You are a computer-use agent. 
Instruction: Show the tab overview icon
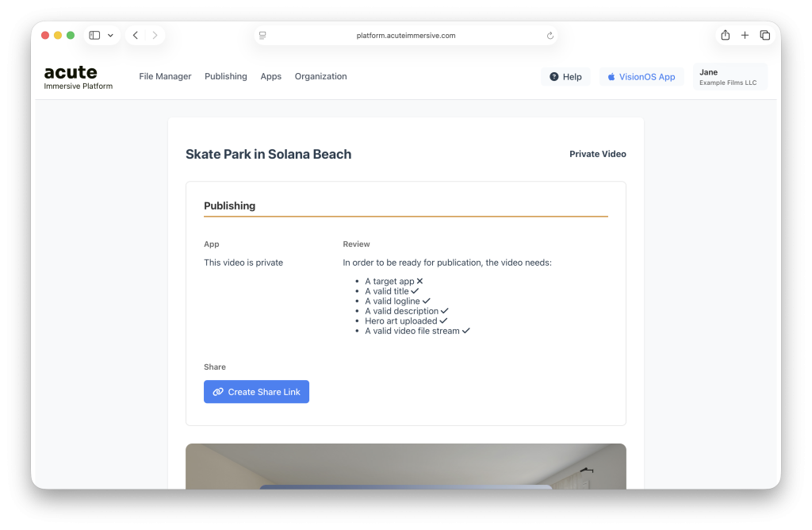tap(764, 36)
